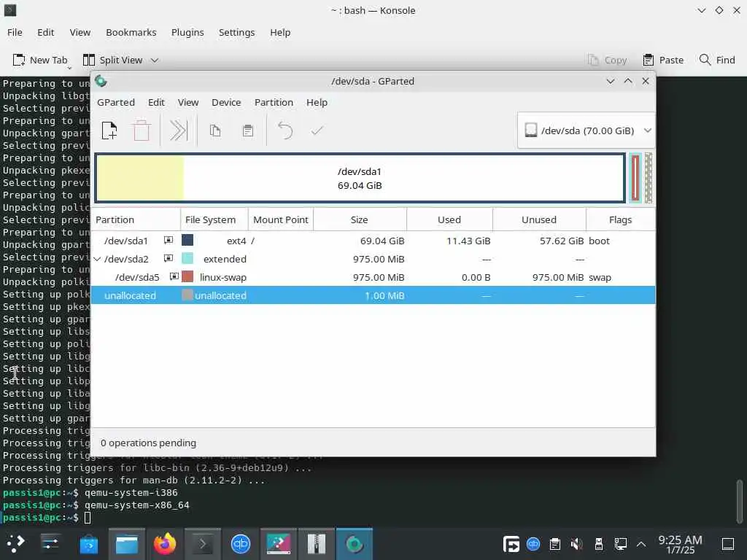Open the system settings sliders taskbar icon

(x=50, y=543)
